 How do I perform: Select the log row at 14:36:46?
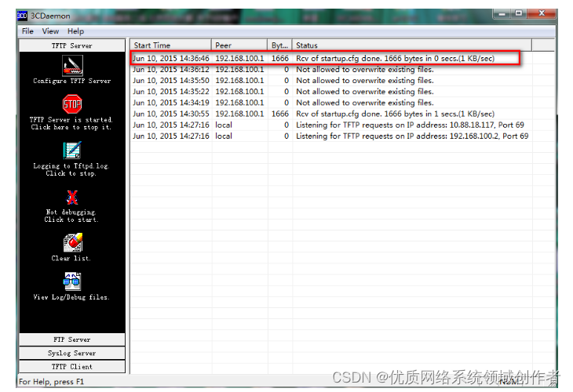(331, 58)
